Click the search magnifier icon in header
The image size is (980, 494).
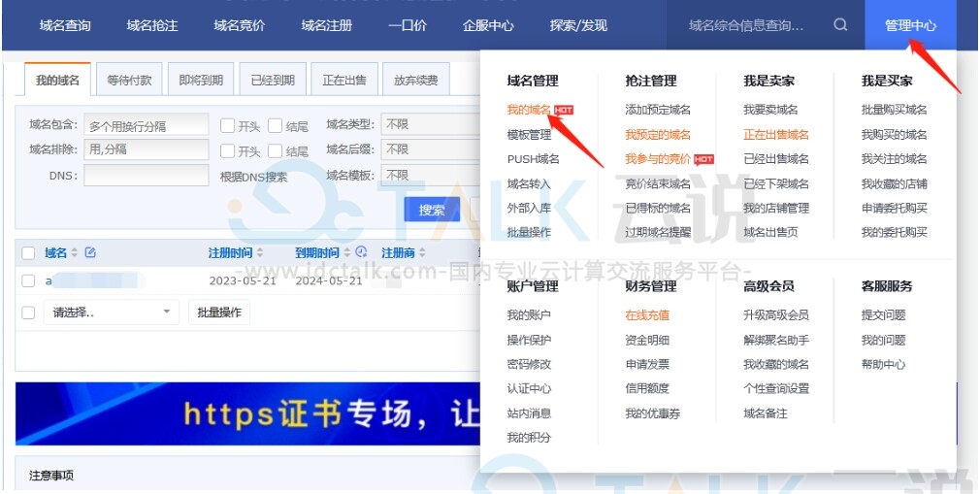[840, 25]
